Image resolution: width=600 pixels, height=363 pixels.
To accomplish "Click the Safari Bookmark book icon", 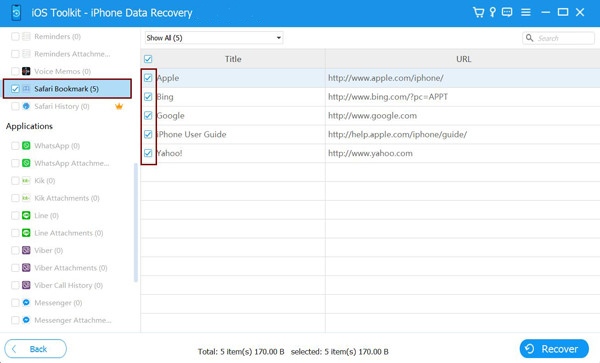I will (26, 89).
